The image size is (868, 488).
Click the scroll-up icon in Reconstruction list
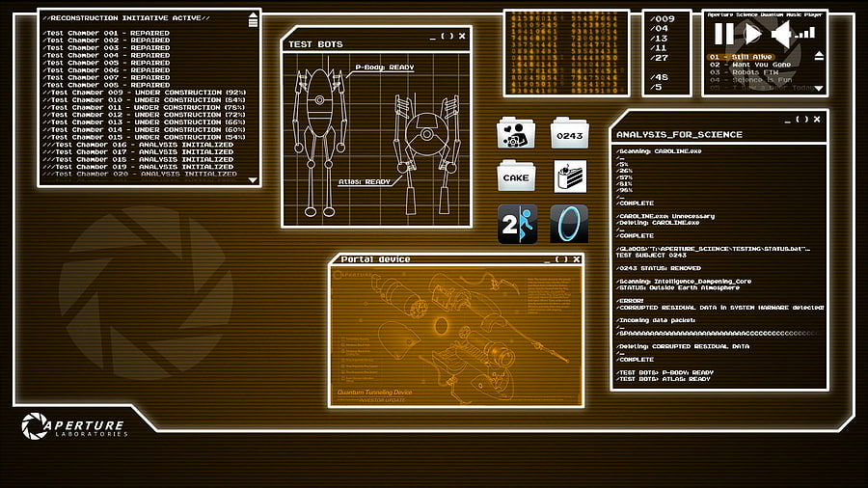tap(253, 20)
